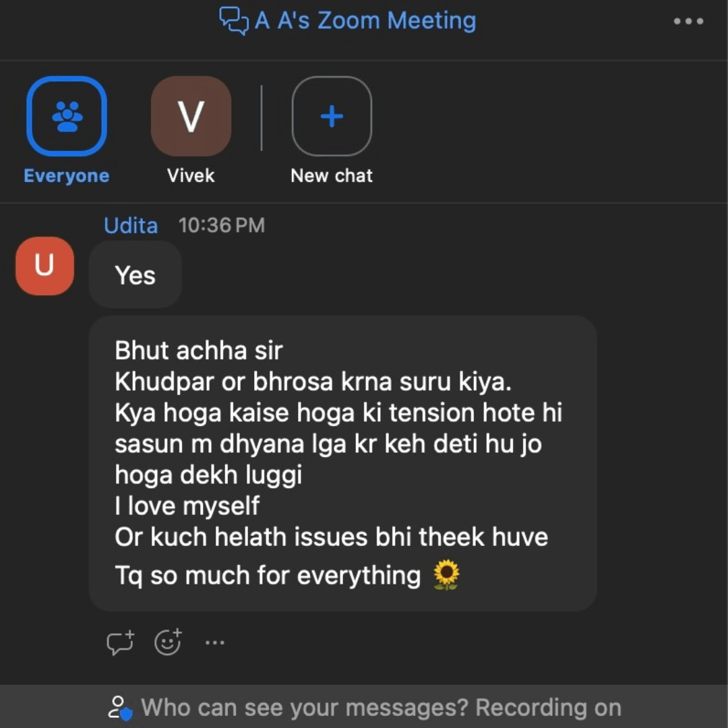This screenshot has width=728, height=728.
Task: Open the more options menu at top right
Action: click(x=688, y=21)
